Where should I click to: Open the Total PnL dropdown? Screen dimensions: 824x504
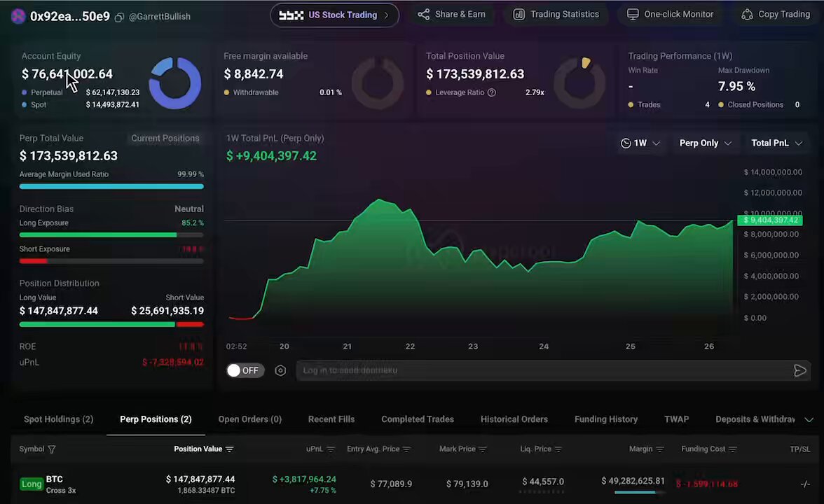tap(776, 143)
